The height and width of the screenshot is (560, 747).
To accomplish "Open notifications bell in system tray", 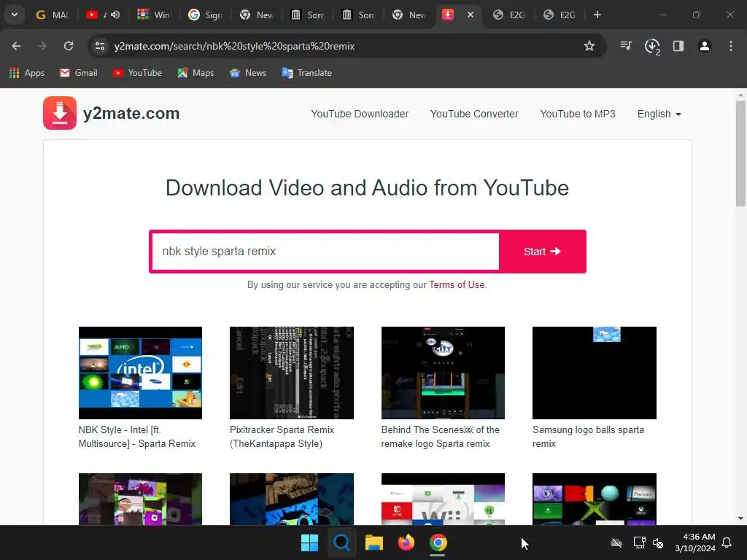I will tap(727, 542).
